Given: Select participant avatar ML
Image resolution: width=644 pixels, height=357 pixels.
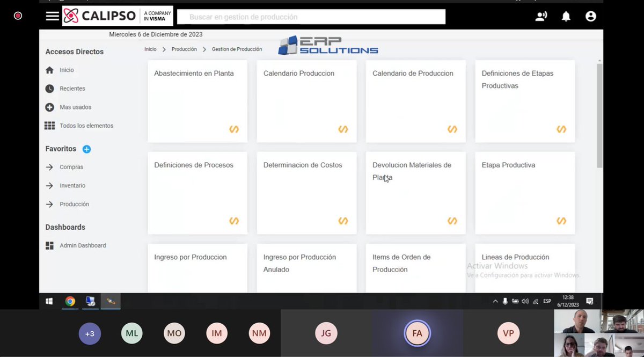Looking at the screenshot, I should (x=131, y=333).
